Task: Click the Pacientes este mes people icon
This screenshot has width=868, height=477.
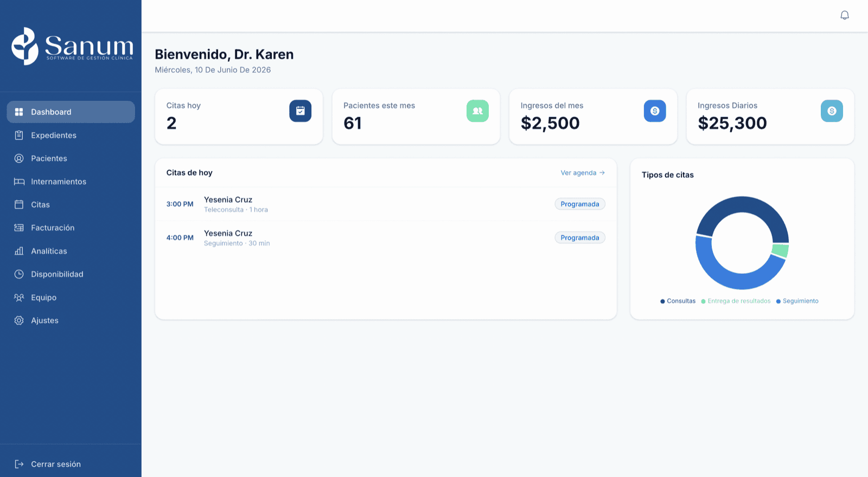Action: 477,111
